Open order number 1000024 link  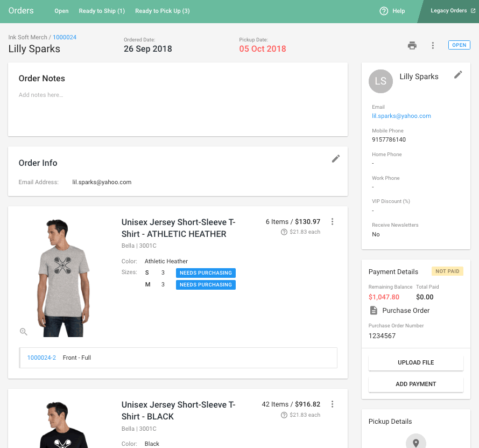[x=65, y=37]
